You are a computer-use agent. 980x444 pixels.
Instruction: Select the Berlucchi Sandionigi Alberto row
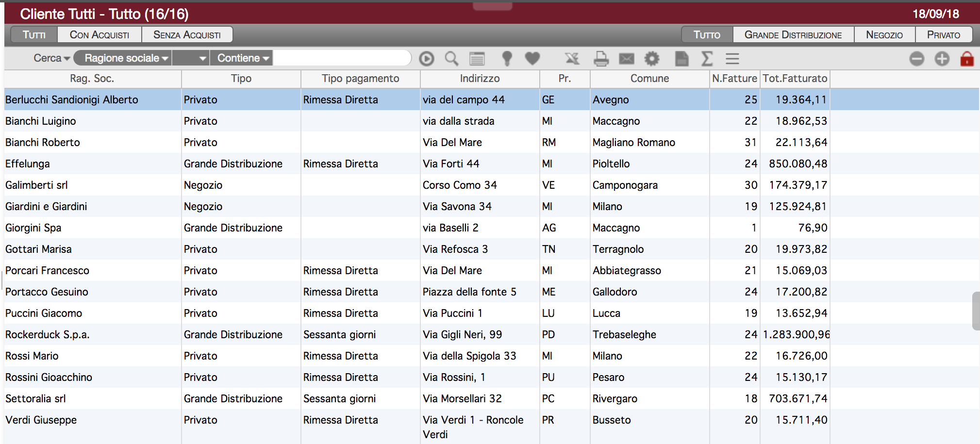coord(492,99)
